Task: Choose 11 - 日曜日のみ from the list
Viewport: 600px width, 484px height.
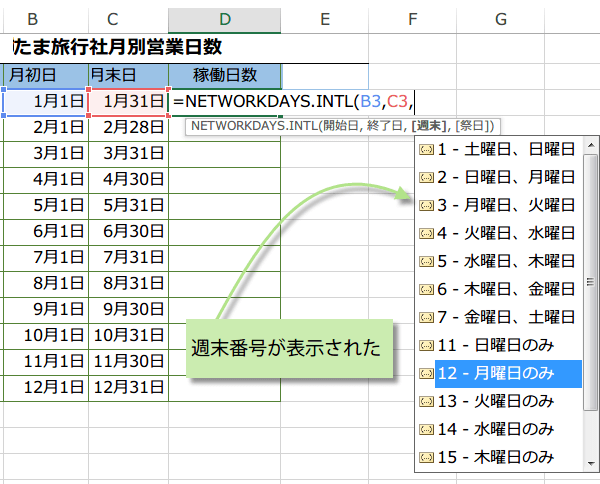Action: click(496, 345)
